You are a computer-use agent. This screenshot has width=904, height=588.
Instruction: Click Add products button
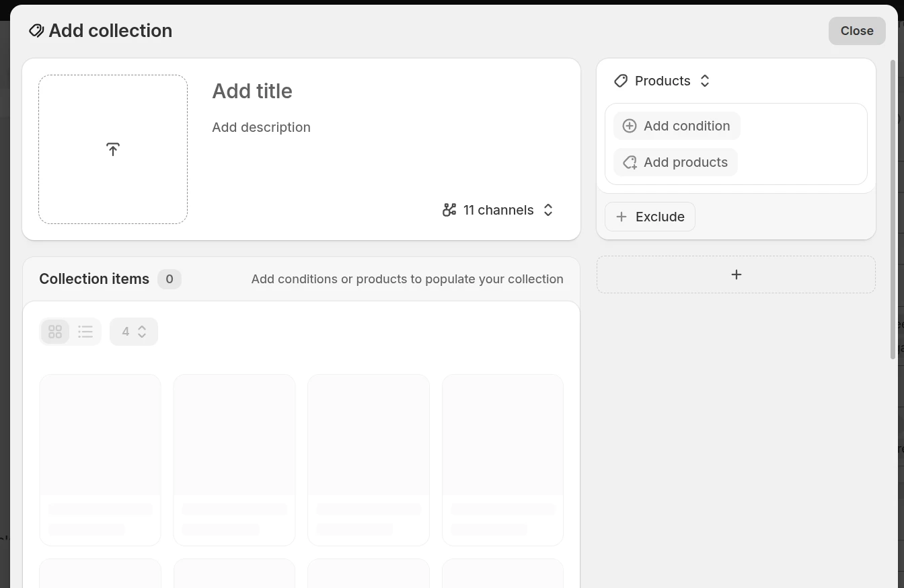676,162
